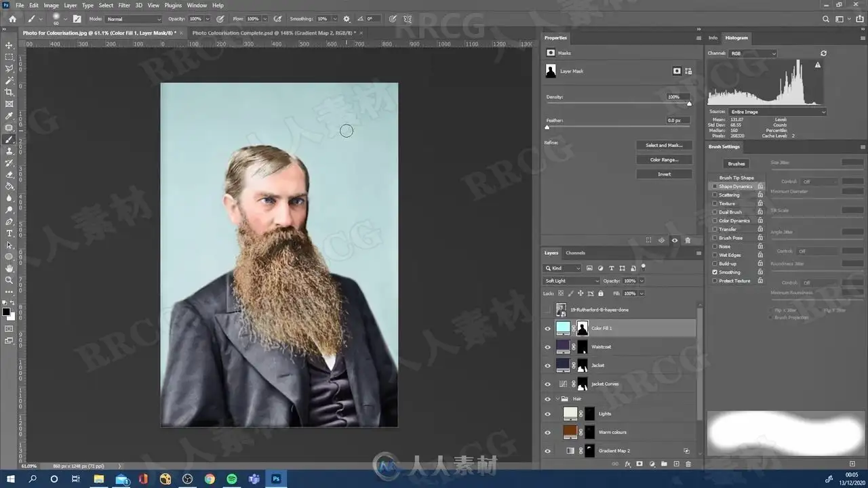Screen dimensions: 868x488
Task: Hide the Jacket layer
Action: tap(548, 365)
